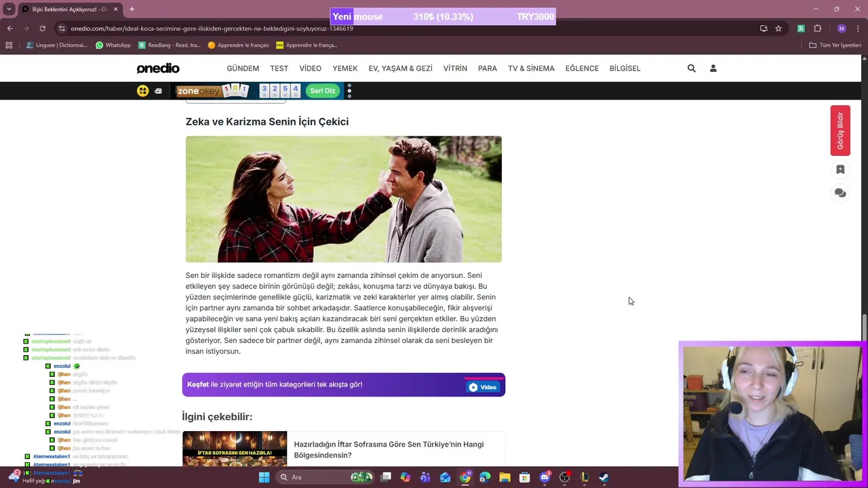Screen dimensions: 868x488
Task: Click the address bar URL
Action: (x=212, y=28)
